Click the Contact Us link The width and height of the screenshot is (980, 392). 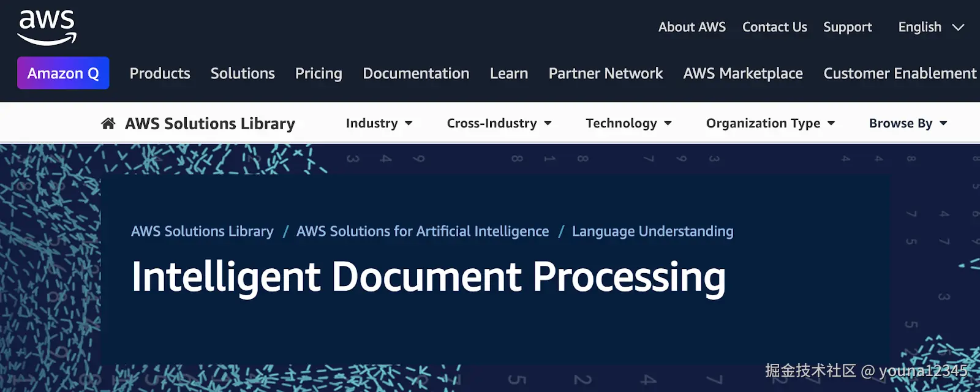pyautogui.click(x=775, y=27)
